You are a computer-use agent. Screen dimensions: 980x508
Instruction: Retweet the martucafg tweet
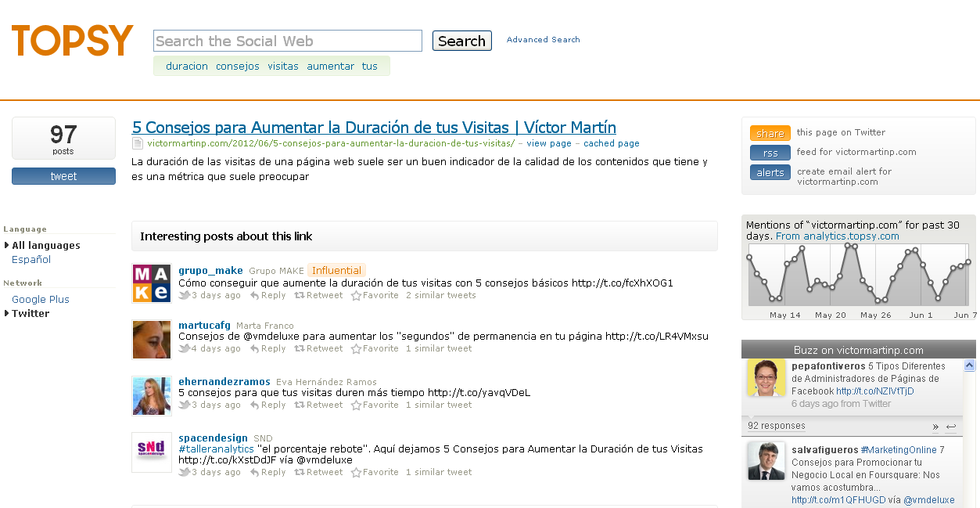318,349
